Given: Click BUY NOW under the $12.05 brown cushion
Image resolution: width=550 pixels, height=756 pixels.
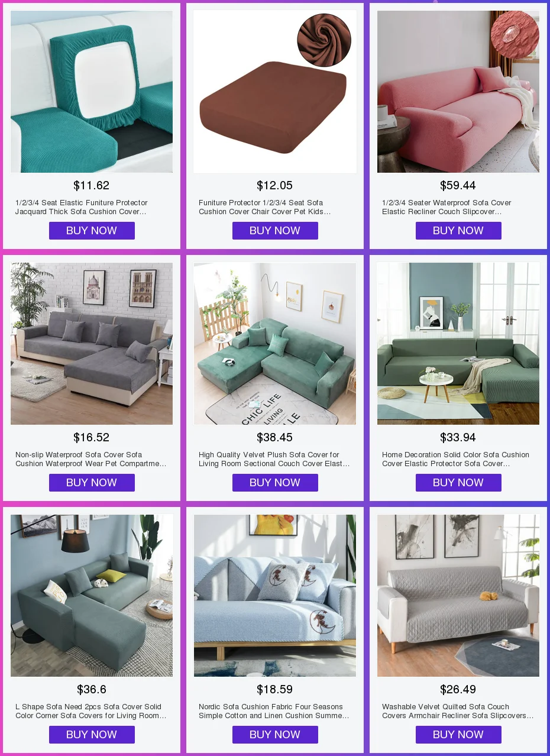Looking at the screenshot, I should 275,231.
